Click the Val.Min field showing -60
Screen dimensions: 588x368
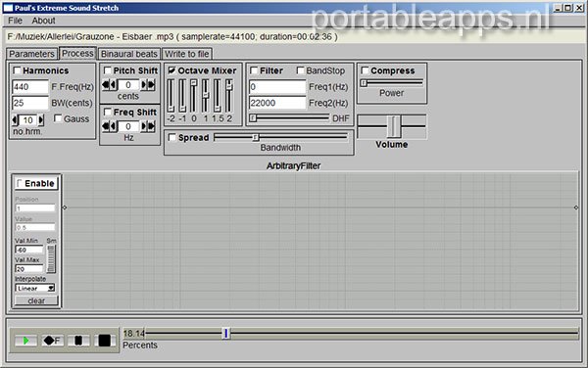coord(29,250)
